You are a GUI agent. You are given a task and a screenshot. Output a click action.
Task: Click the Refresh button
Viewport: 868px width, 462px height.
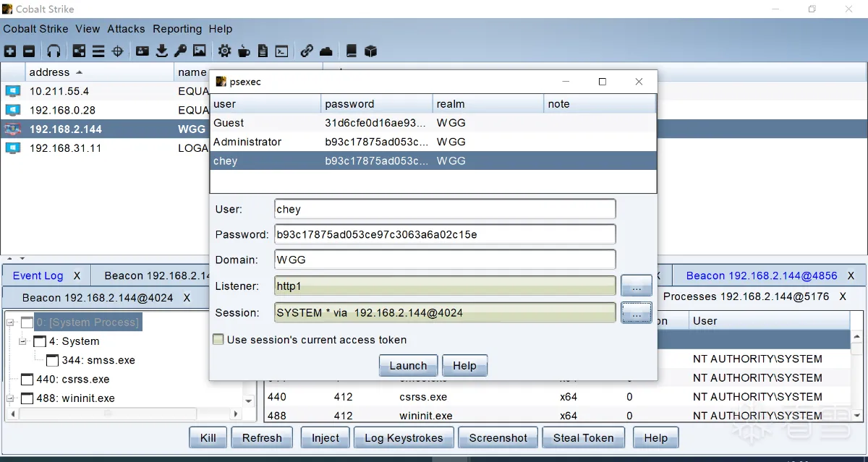(262, 437)
